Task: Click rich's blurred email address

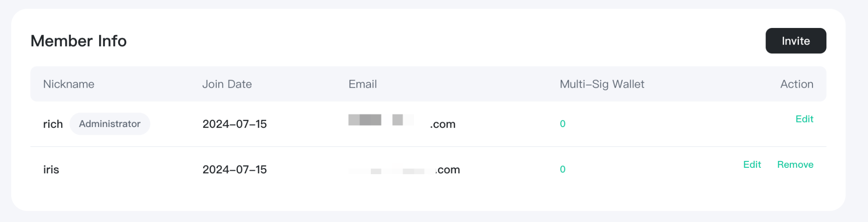Action: (402, 122)
